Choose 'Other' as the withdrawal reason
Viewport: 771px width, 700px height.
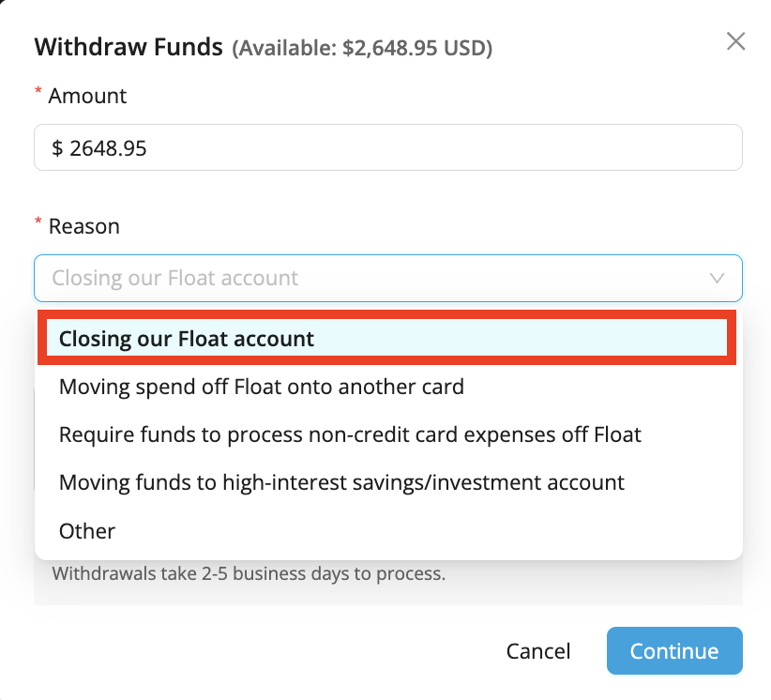(86, 530)
